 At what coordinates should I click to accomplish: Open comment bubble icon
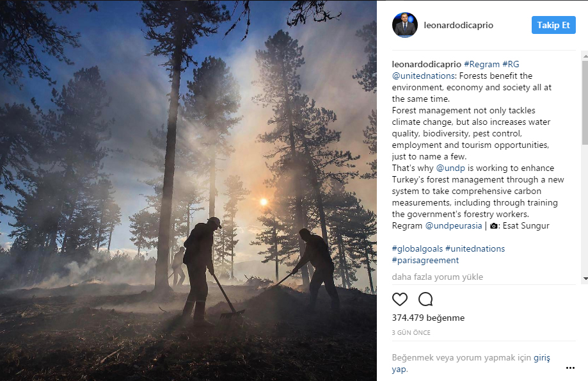(425, 299)
